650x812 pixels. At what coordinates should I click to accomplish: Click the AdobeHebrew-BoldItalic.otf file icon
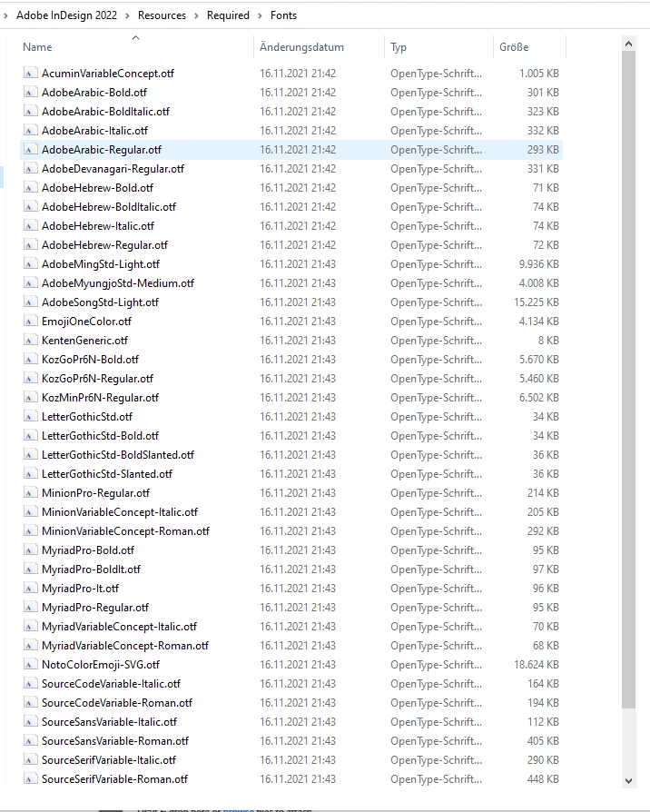(x=30, y=207)
